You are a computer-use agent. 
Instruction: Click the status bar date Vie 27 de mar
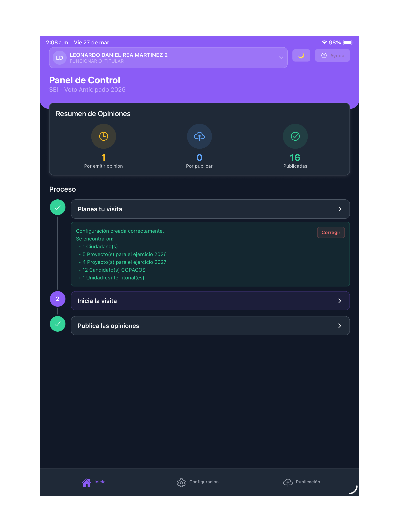point(91,43)
